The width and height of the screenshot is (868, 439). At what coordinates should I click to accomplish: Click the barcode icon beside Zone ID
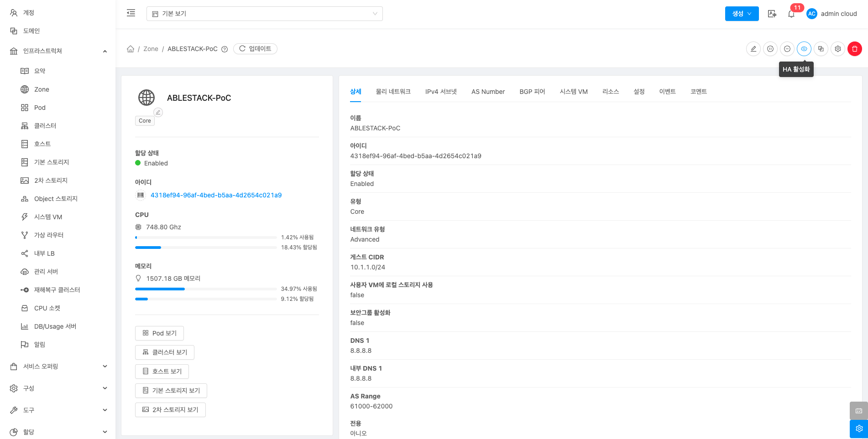pyautogui.click(x=141, y=195)
